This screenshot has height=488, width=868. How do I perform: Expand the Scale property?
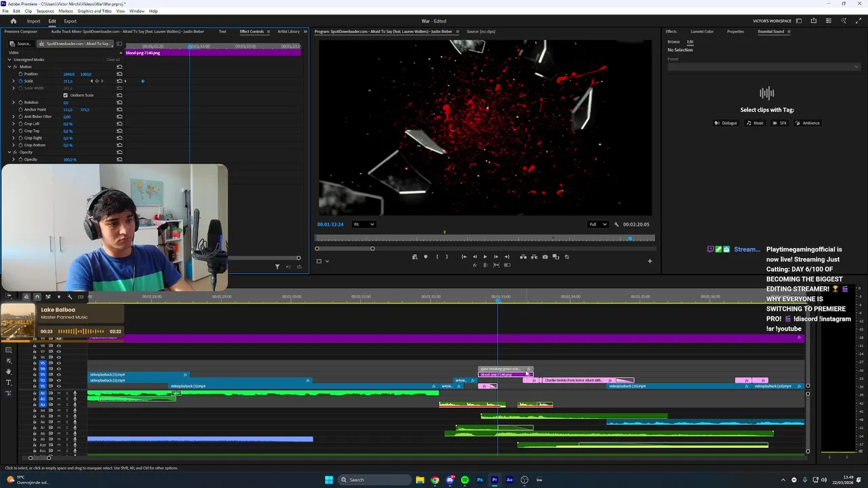13,81
